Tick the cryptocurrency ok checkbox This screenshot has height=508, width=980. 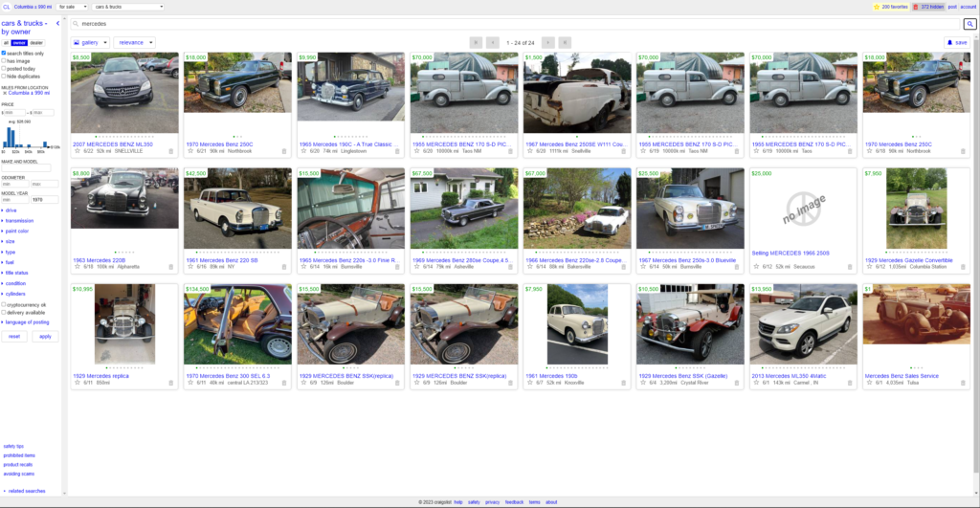(x=4, y=305)
